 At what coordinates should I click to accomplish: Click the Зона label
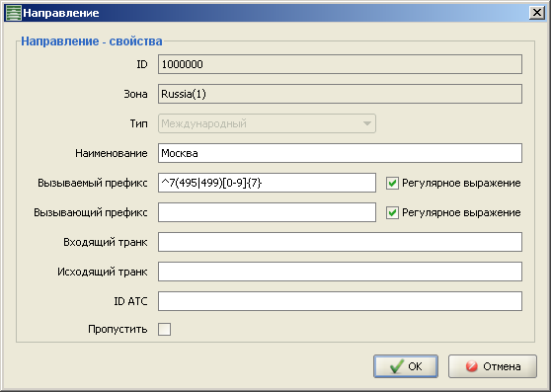click(x=135, y=94)
